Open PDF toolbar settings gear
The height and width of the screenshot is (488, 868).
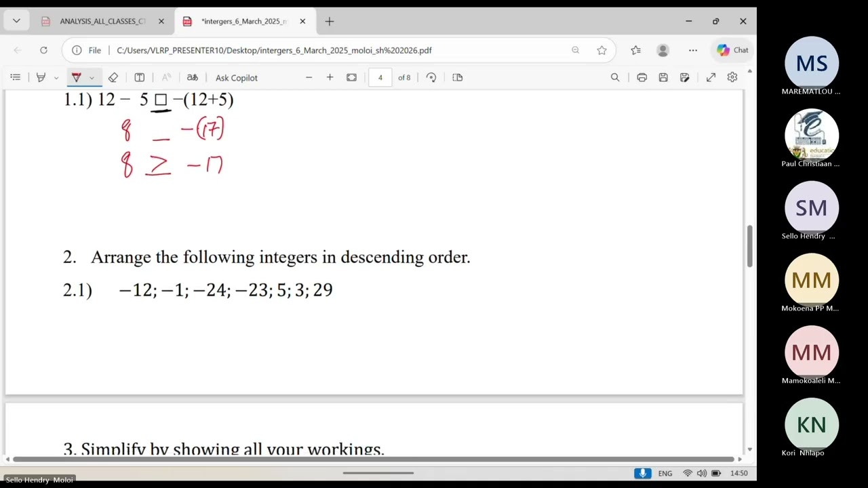pyautogui.click(x=732, y=77)
